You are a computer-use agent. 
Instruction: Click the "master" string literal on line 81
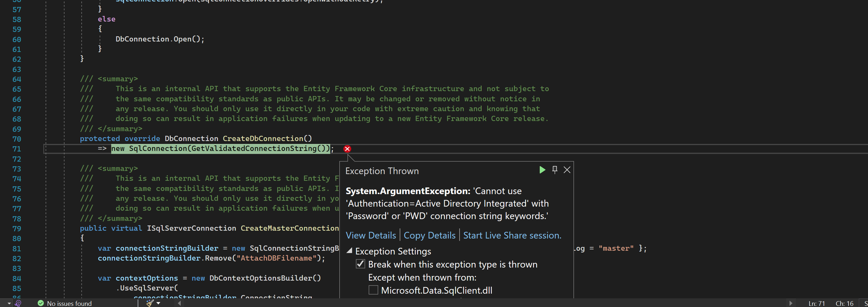click(616, 248)
